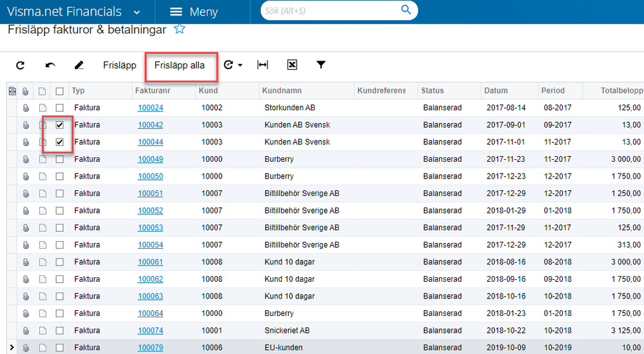Image resolution: width=644 pixels, height=354 pixels.
Task: Click the search magnifier icon
Action: pos(405,10)
